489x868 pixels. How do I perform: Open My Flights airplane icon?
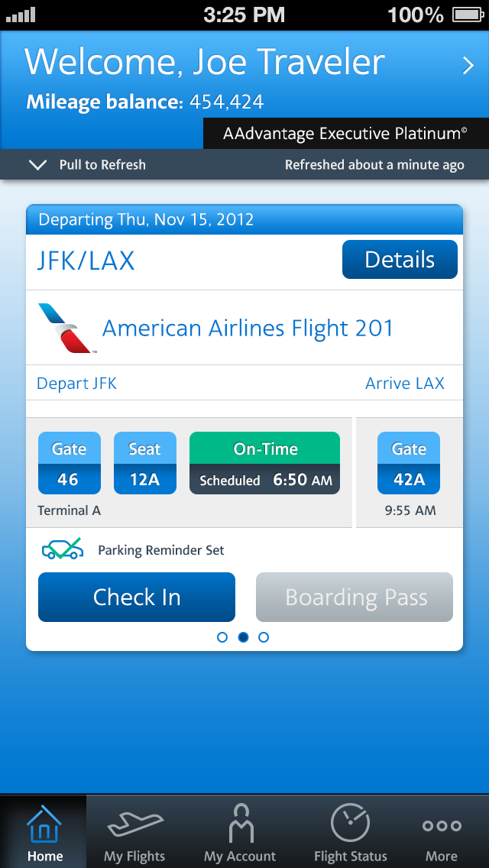tap(134, 824)
